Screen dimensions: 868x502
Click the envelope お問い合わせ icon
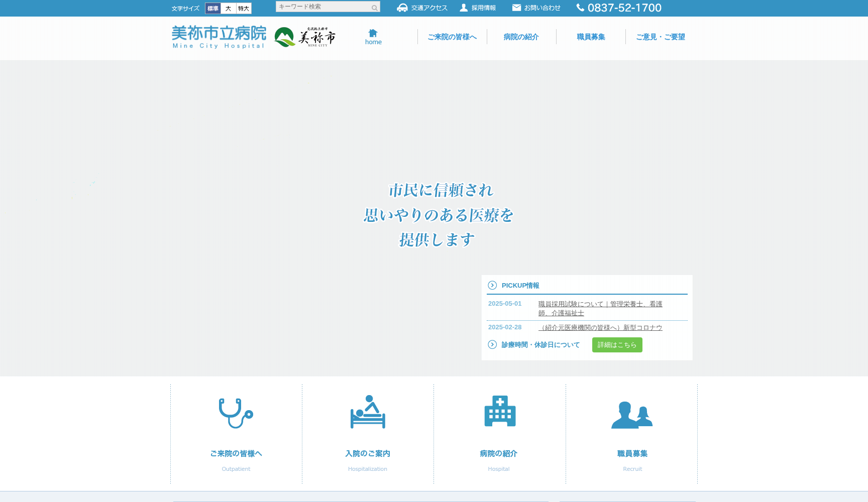click(x=516, y=8)
